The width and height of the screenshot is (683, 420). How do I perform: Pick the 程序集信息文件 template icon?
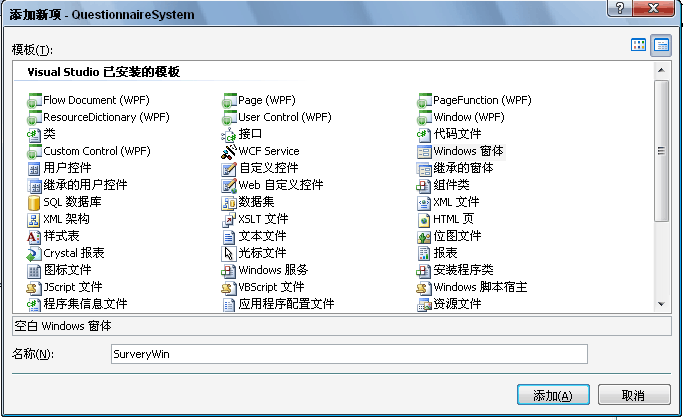point(34,305)
